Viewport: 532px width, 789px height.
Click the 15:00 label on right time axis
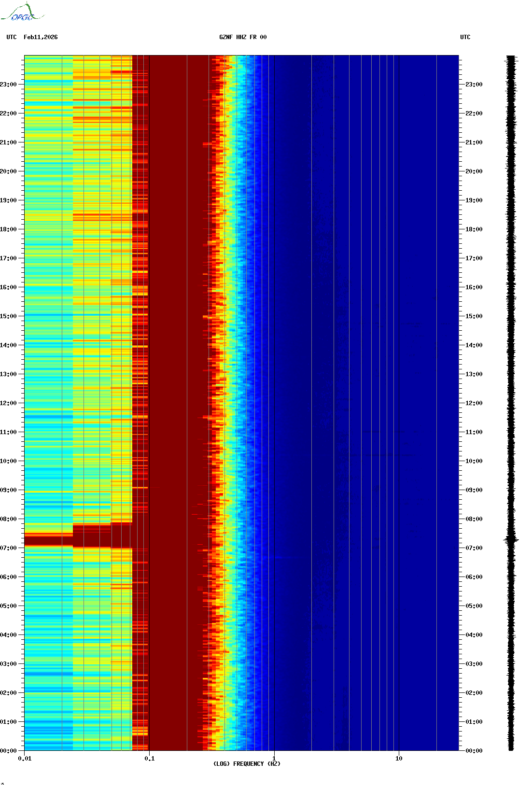point(474,316)
